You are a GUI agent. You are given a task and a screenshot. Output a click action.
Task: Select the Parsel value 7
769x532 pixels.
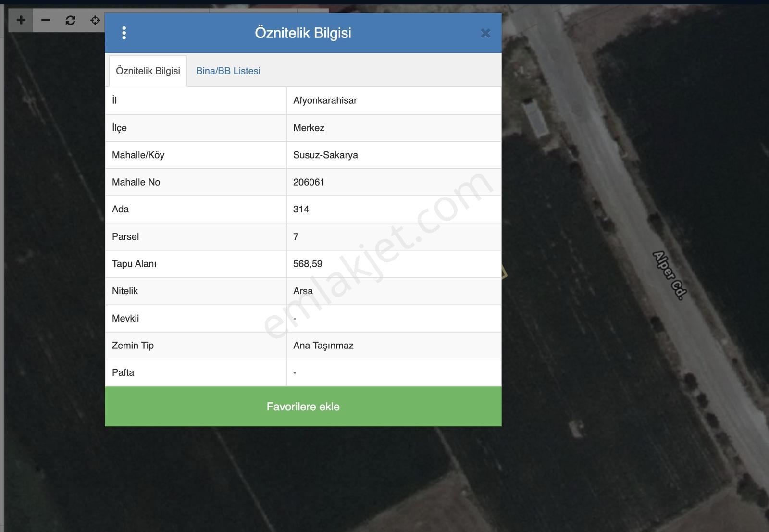[394, 236]
